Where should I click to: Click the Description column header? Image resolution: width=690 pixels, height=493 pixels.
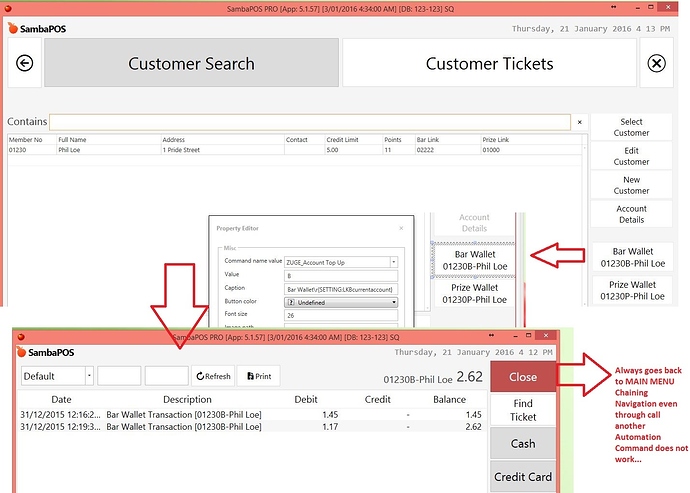tap(187, 399)
